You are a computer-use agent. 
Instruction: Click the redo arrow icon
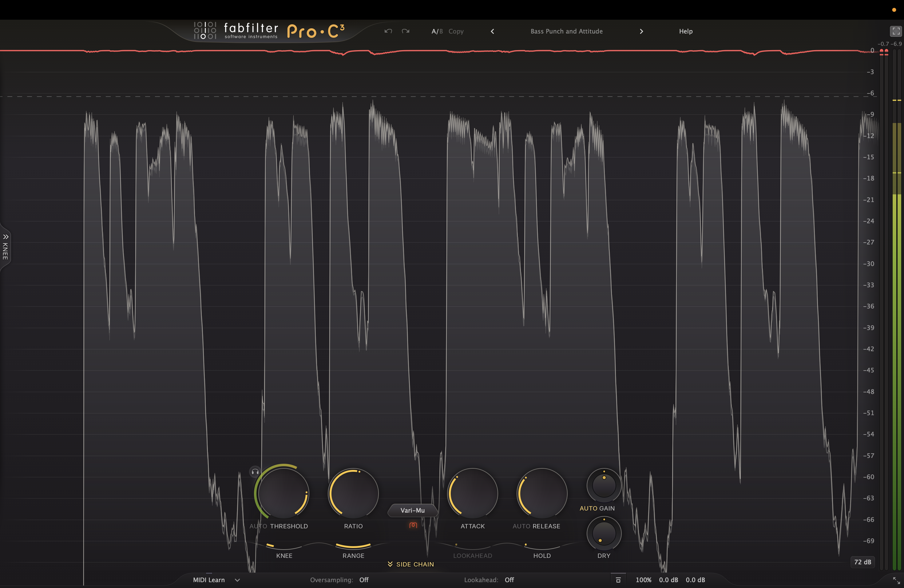[405, 31]
